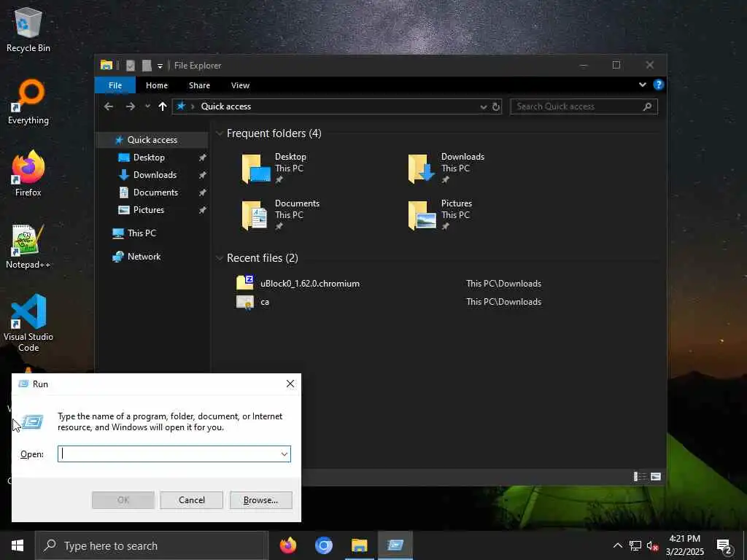Open the View ribbon tab
Screen dimensions: 747x560
pos(240,85)
